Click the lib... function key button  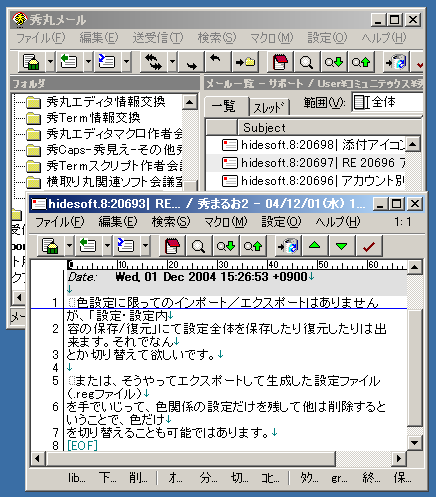click(x=77, y=478)
